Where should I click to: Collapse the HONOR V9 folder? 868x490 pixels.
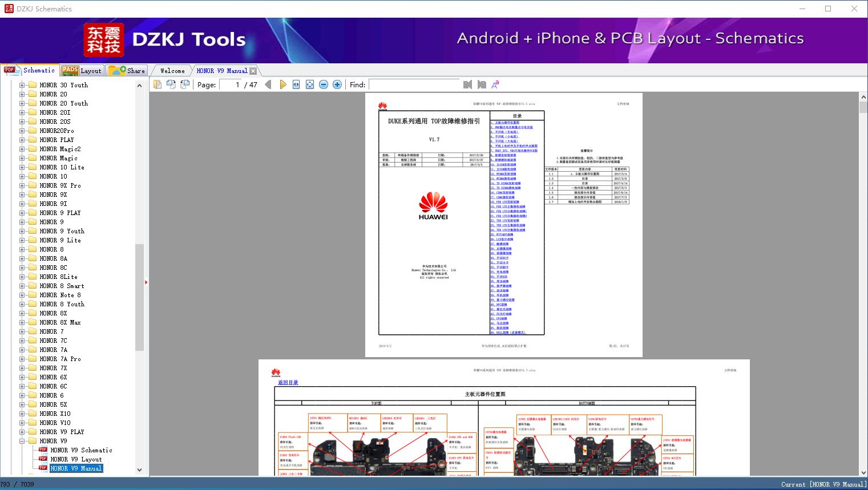pos(22,441)
